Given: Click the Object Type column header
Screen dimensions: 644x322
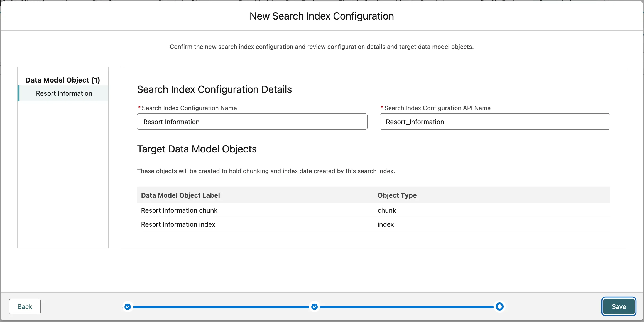Looking at the screenshot, I should coord(397,195).
